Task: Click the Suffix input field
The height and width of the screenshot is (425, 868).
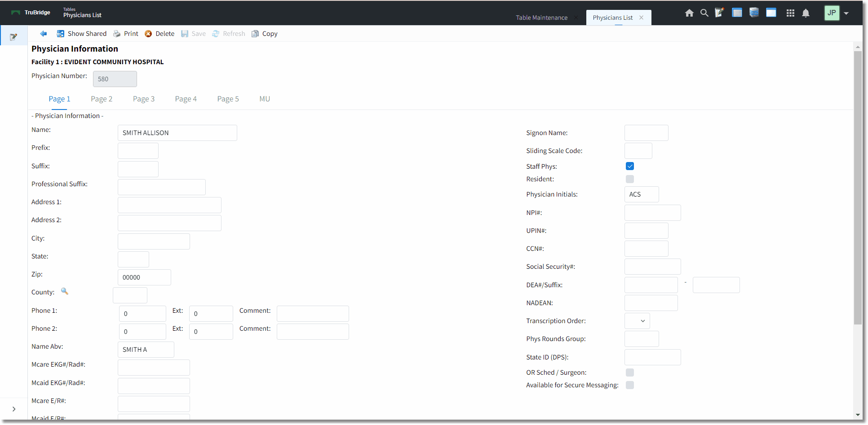Action: tap(138, 169)
